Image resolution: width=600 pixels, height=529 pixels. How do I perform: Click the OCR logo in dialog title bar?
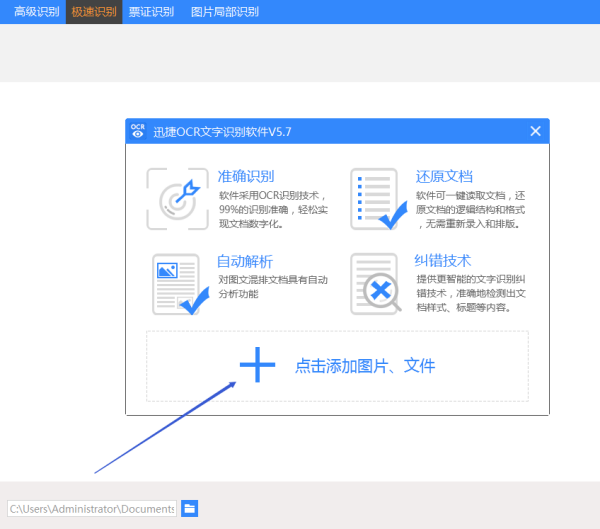point(138,131)
